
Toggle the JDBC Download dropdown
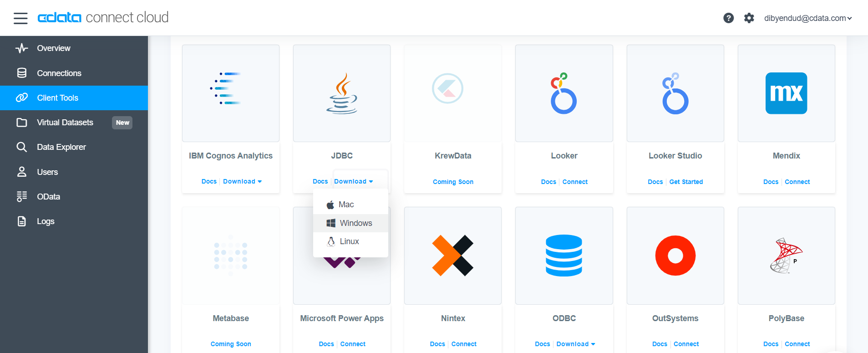click(354, 181)
